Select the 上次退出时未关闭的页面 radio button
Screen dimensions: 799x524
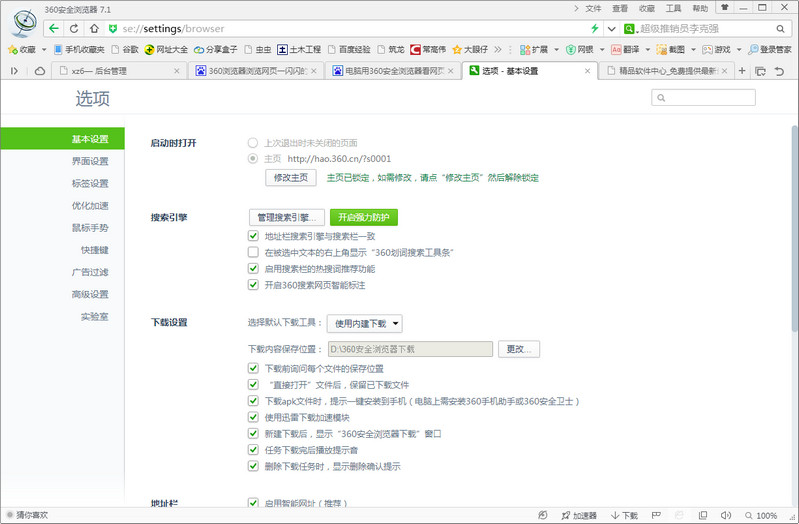tap(253, 143)
